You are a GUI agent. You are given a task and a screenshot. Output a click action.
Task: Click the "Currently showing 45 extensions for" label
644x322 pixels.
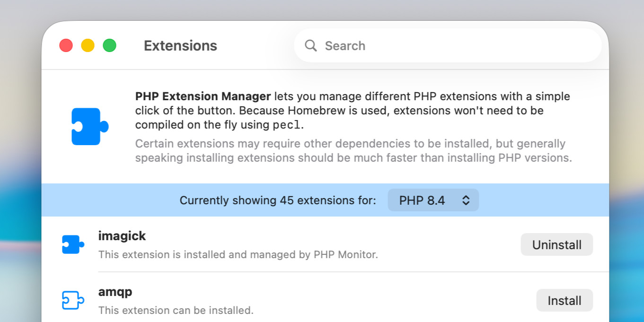[278, 200]
